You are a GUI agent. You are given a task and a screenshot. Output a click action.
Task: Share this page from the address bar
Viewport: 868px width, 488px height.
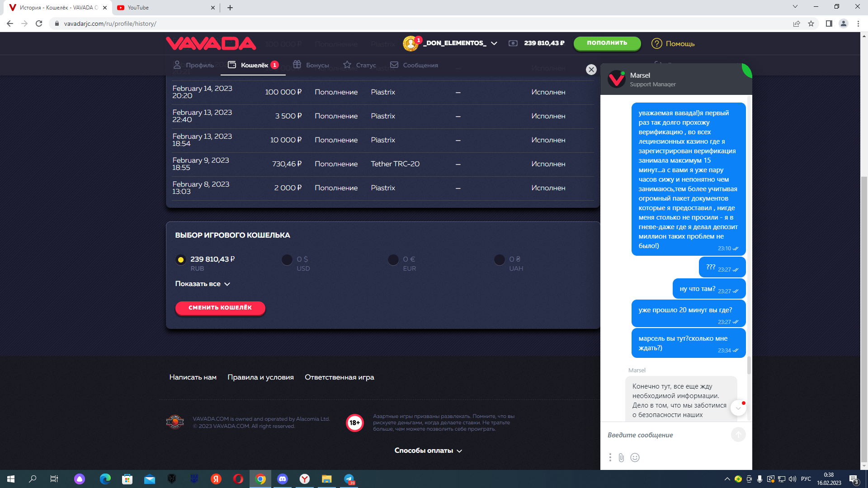pos(797,23)
